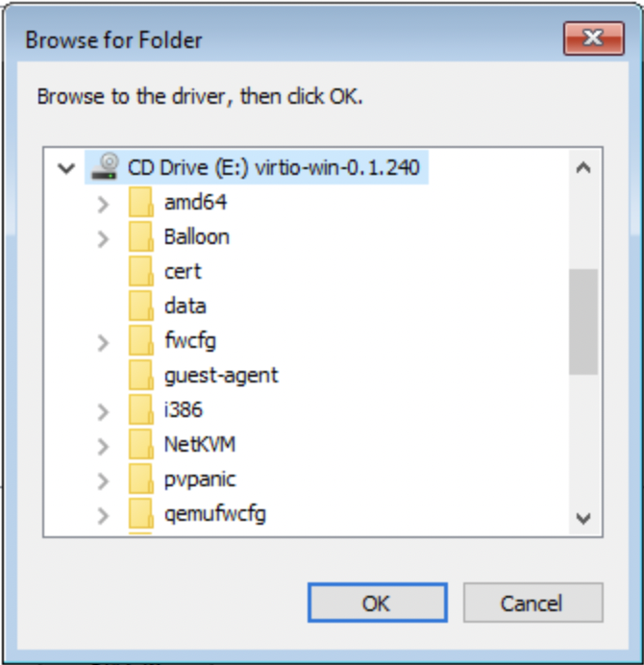Collapse the CD Drive (E:) tree node
644x665 pixels.
click(65, 168)
